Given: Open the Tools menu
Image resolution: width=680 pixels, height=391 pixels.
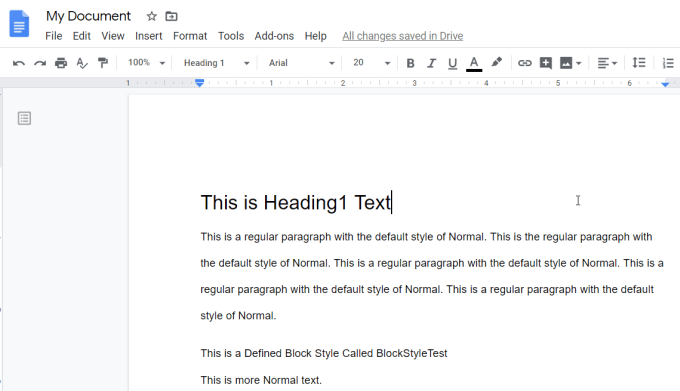Looking at the screenshot, I should click(231, 36).
